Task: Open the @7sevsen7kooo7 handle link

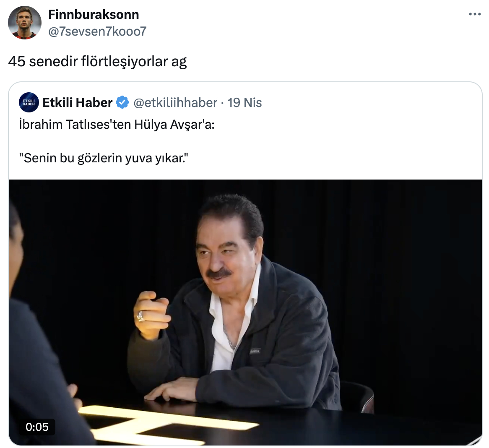Action: tap(97, 31)
